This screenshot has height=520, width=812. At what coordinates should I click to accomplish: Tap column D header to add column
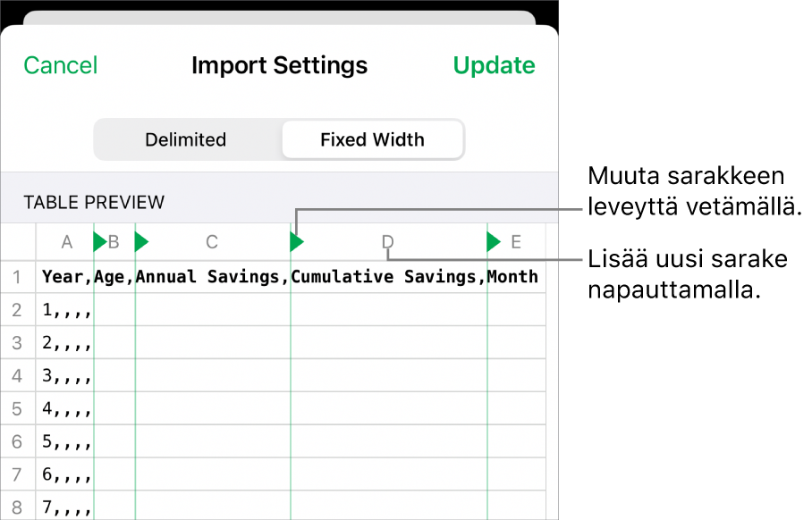coord(387,241)
